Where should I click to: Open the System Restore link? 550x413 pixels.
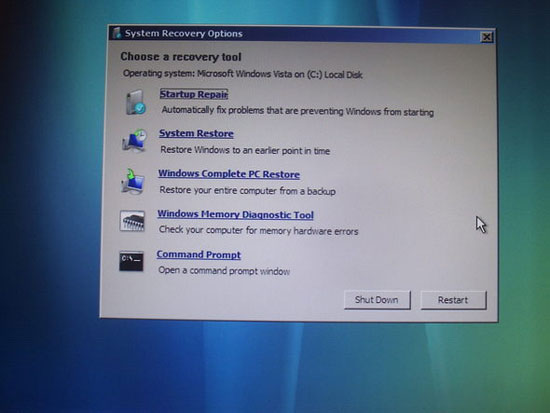coord(196,134)
